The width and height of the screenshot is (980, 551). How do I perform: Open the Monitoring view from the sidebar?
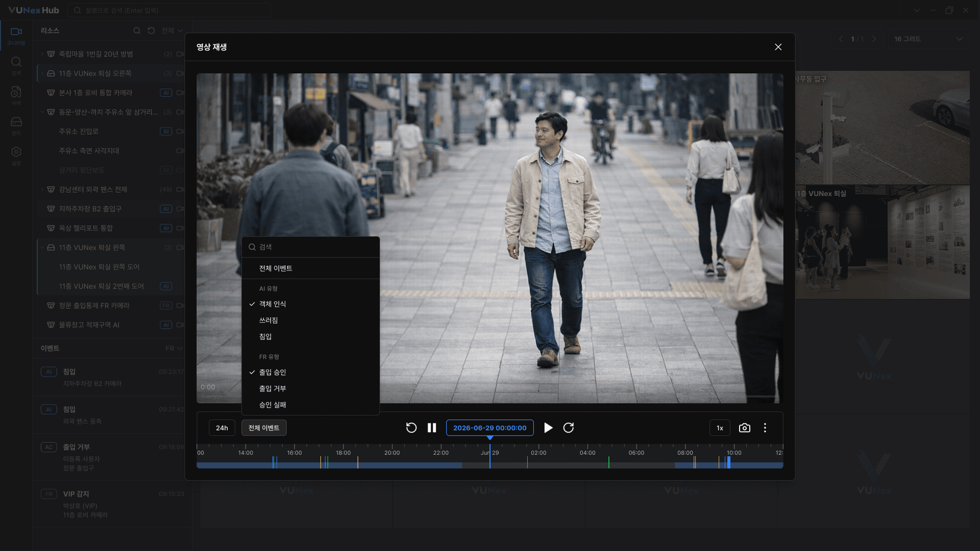point(16,36)
